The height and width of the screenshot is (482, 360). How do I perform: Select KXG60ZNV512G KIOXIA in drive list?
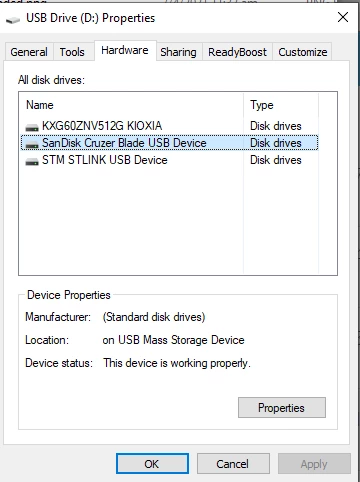tap(169, 126)
